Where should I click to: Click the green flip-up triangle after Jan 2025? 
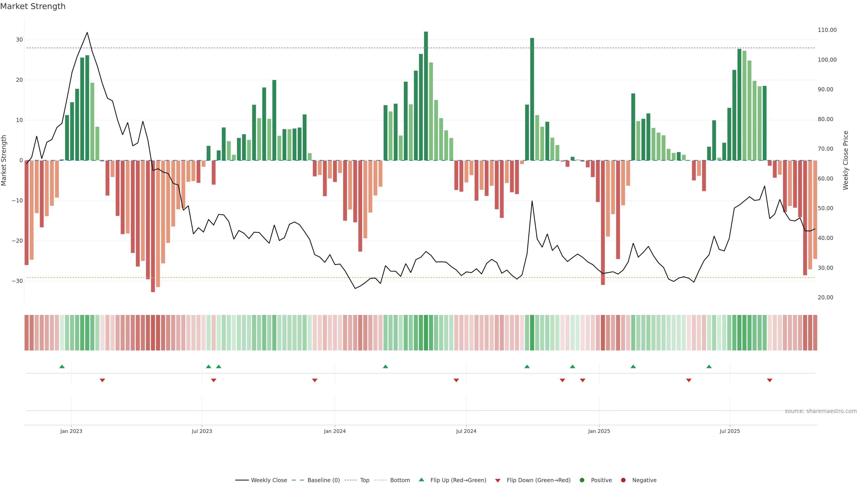pyautogui.click(x=633, y=366)
